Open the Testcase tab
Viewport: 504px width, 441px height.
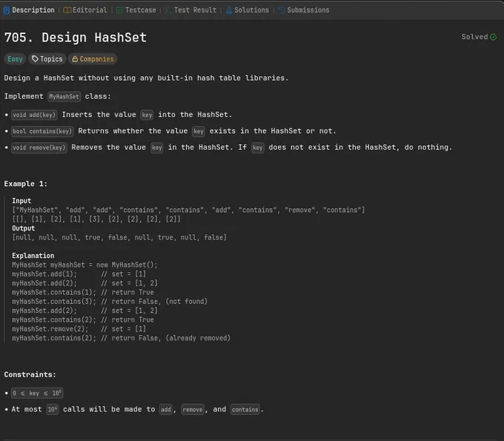[136, 10]
